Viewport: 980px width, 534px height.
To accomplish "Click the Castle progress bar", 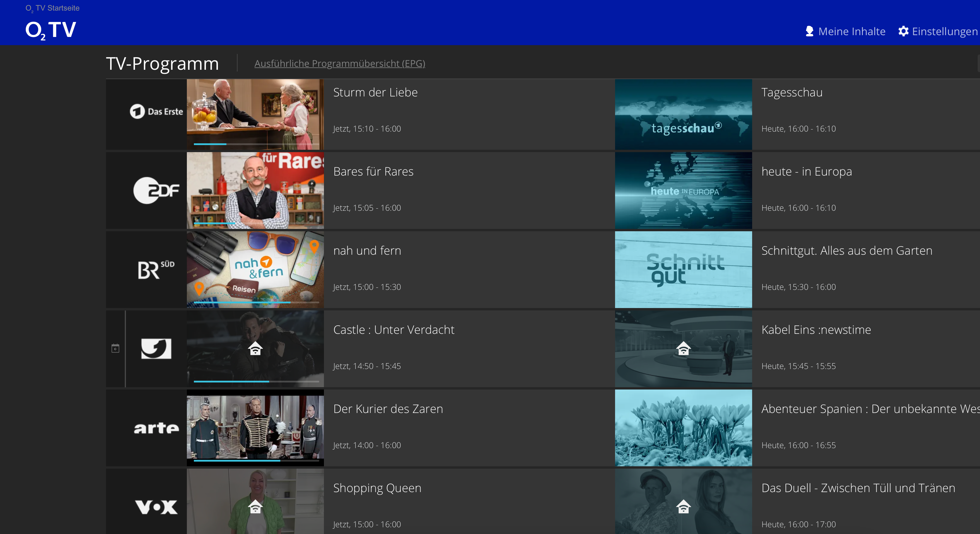I will pos(256,381).
